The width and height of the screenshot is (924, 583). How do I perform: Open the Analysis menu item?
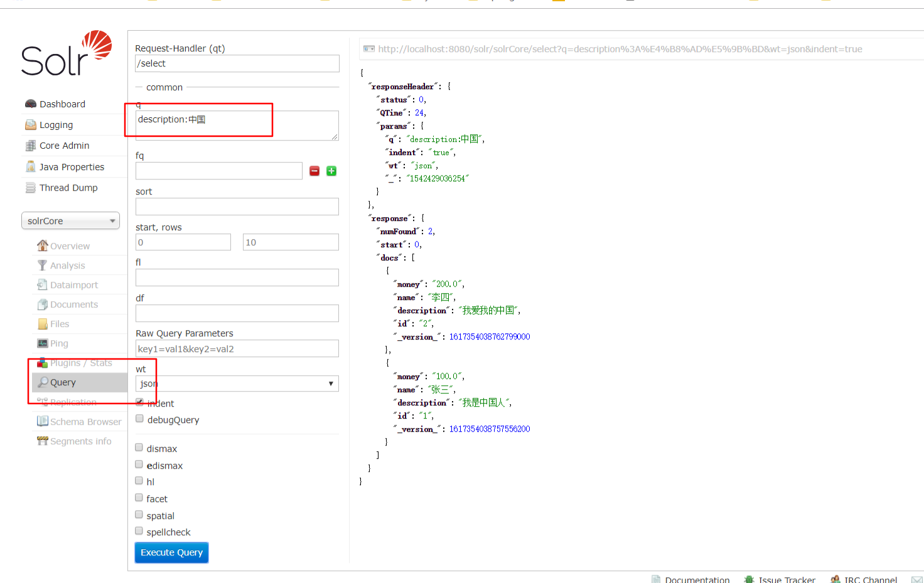point(67,265)
